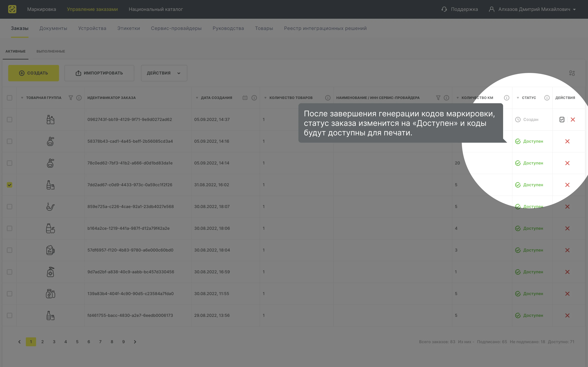Delete order fd461755 with red cross

click(x=567, y=315)
